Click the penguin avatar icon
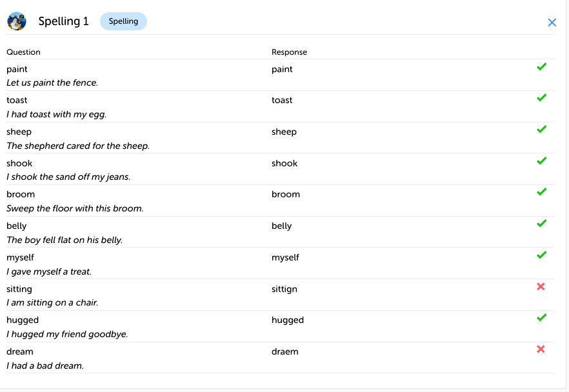 (17, 21)
